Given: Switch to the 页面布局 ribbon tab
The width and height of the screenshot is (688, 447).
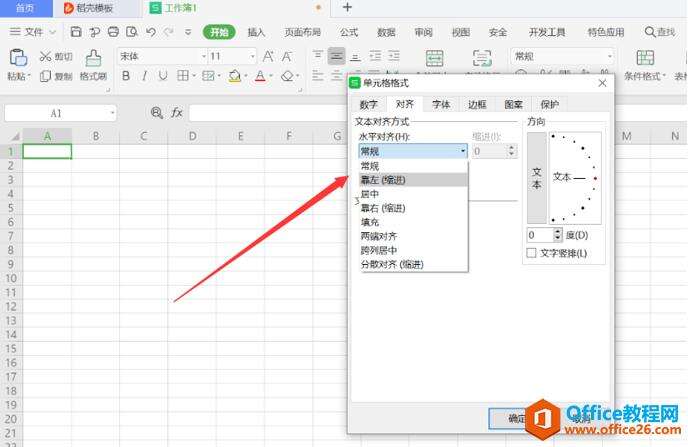Looking at the screenshot, I should 302,32.
